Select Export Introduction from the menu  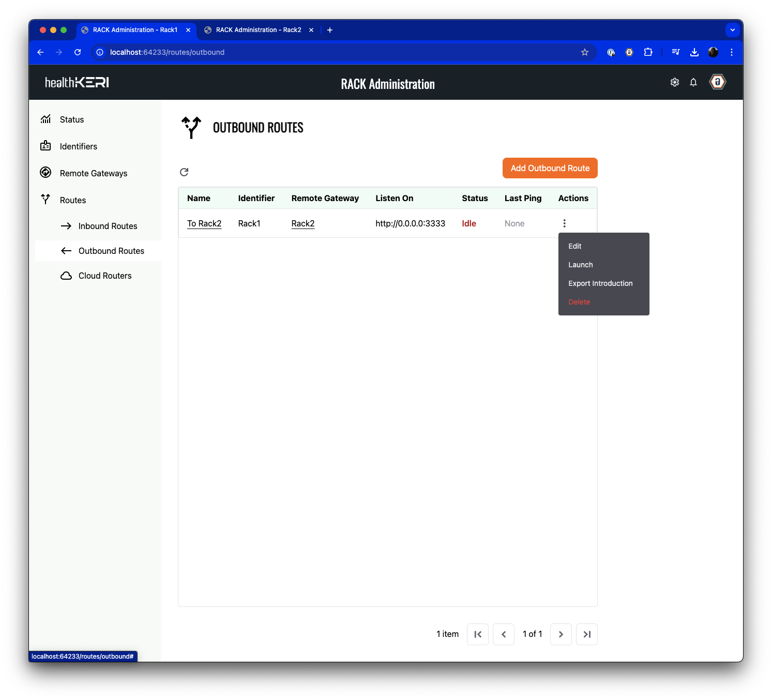(600, 283)
